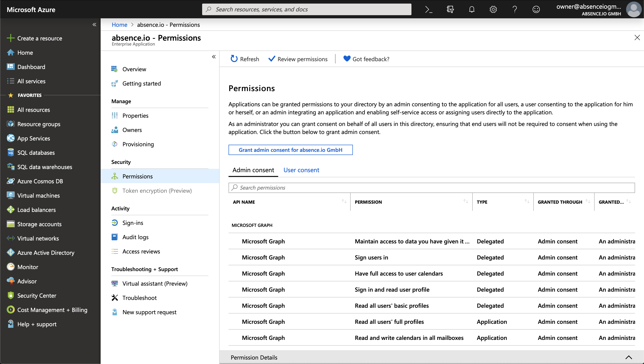Click the Refresh icon in the toolbar
This screenshot has width=644, height=364.
234,59
